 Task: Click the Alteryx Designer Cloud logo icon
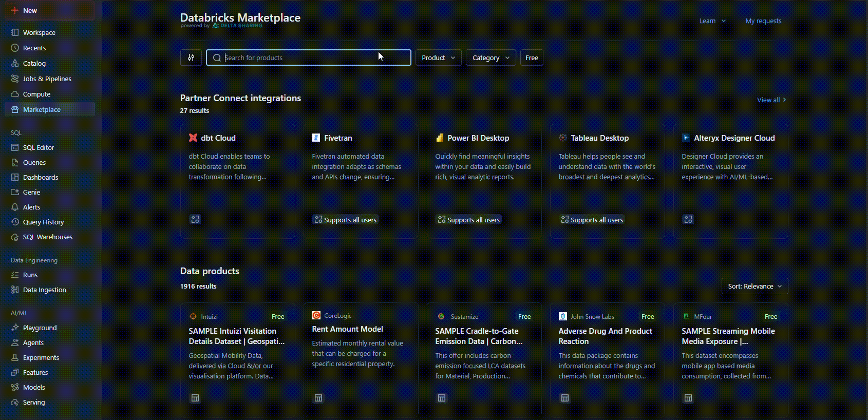pos(686,138)
